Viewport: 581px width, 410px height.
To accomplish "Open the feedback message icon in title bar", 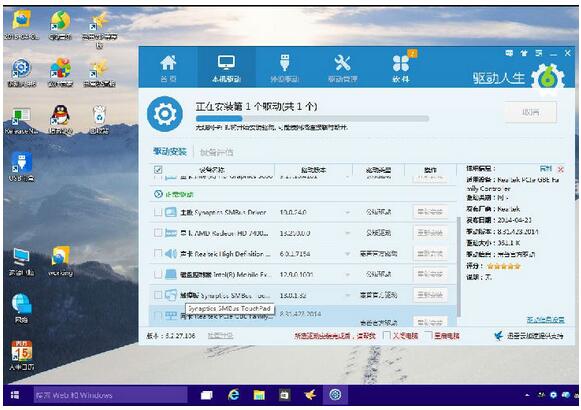I will click(509, 53).
